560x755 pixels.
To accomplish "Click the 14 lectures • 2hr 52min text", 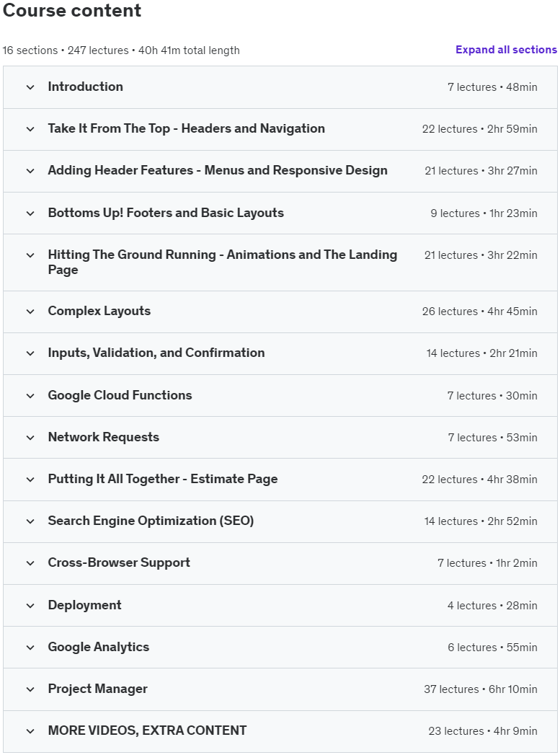I will [x=481, y=521].
